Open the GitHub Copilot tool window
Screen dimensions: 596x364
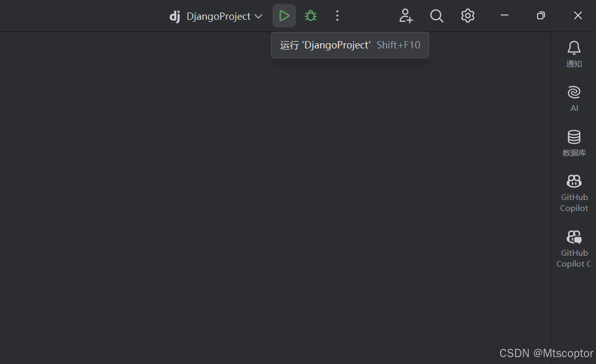pos(574,193)
